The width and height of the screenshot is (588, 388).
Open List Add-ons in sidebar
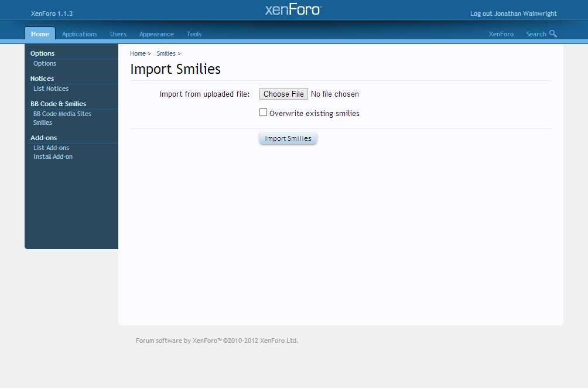click(x=51, y=148)
